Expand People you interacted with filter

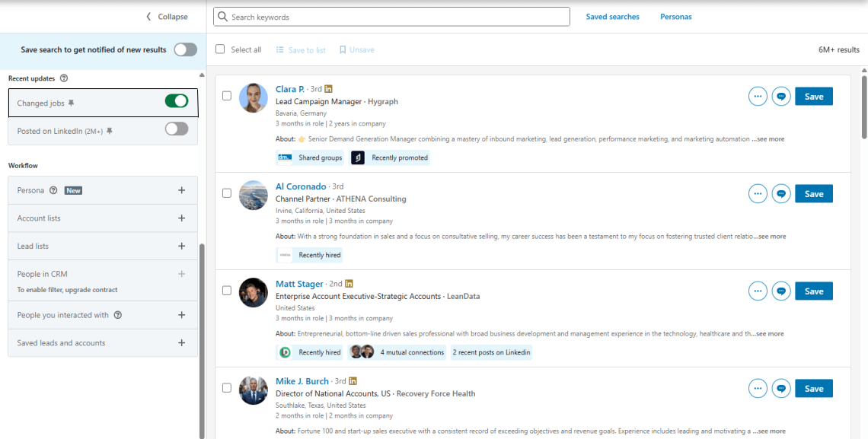[x=181, y=314]
